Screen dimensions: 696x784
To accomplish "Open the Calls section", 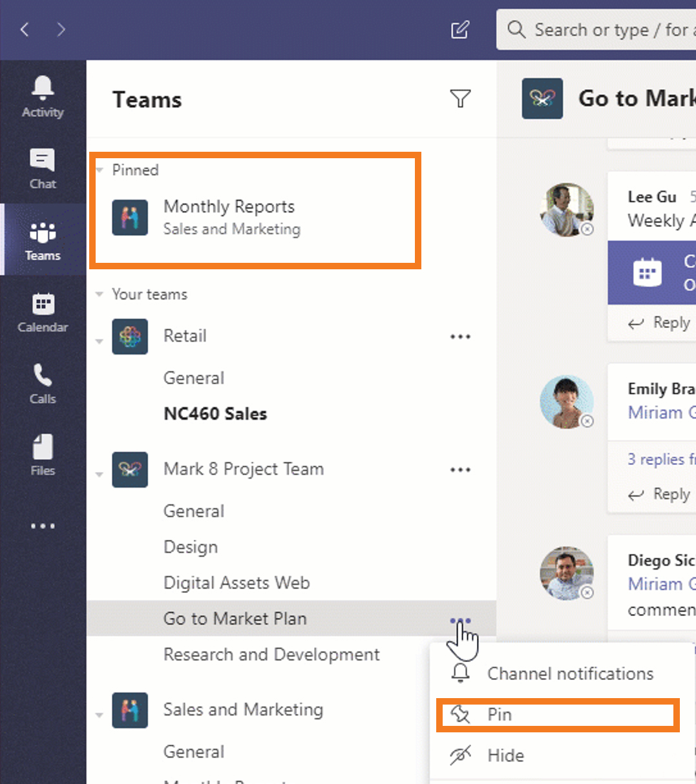I will point(43,384).
